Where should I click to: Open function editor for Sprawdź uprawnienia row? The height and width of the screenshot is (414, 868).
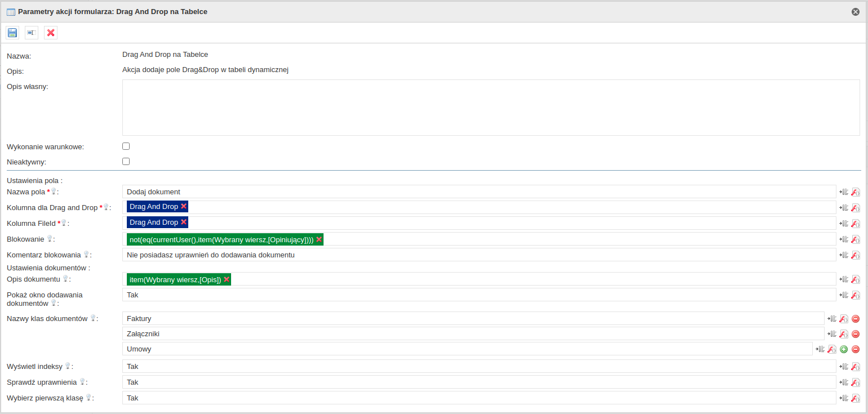point(856,382)
